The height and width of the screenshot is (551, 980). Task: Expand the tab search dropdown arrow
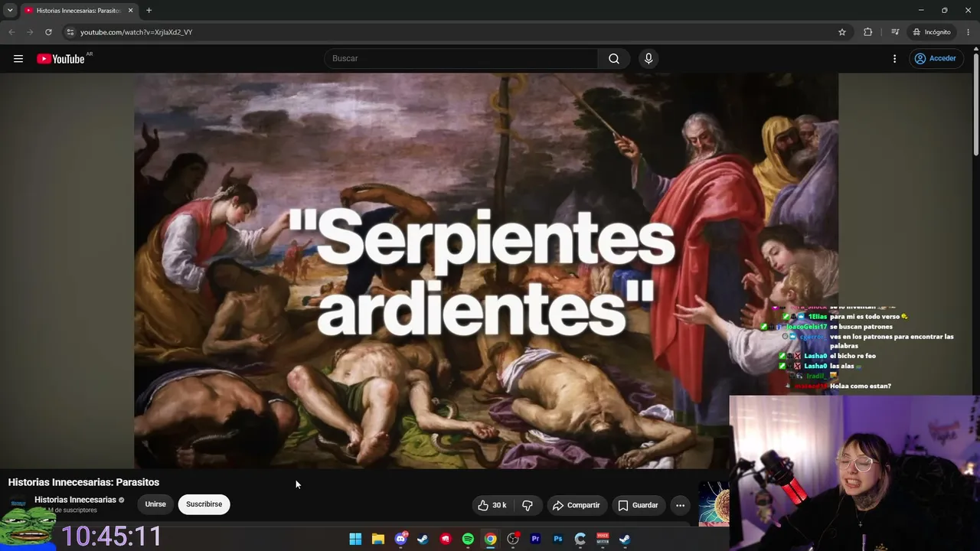(x=10, y=11)
